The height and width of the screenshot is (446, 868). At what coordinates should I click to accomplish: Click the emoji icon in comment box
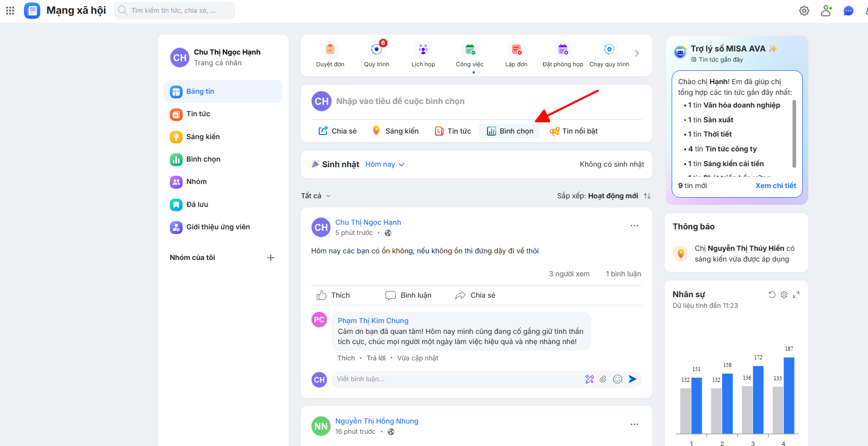[x=618, y=379]
